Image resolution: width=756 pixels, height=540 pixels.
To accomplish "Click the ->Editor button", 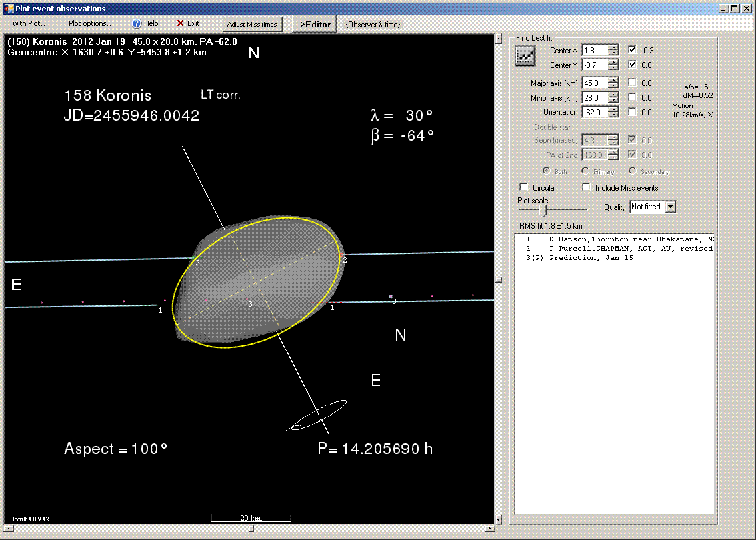I will coord(313,24).
